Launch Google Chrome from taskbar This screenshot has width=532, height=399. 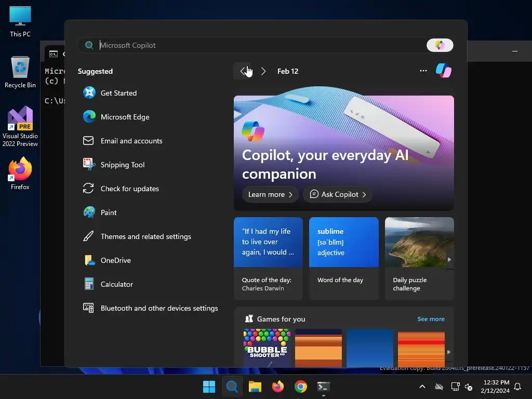tap(301, 387)
